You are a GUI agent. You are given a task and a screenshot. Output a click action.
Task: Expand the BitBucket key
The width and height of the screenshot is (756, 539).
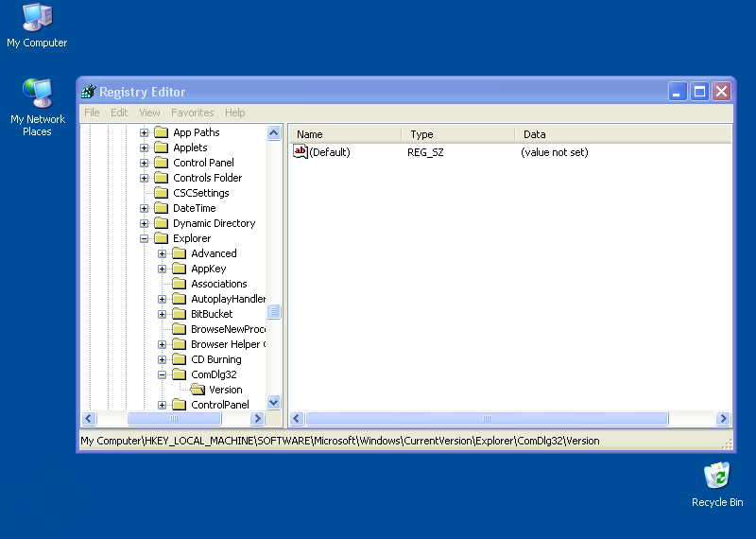(162, 314)
